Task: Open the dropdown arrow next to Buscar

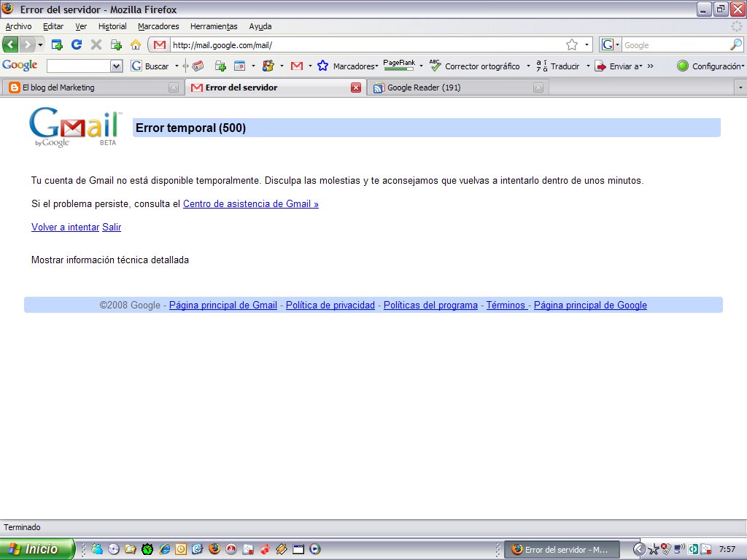Action: (x=177, y=66)
